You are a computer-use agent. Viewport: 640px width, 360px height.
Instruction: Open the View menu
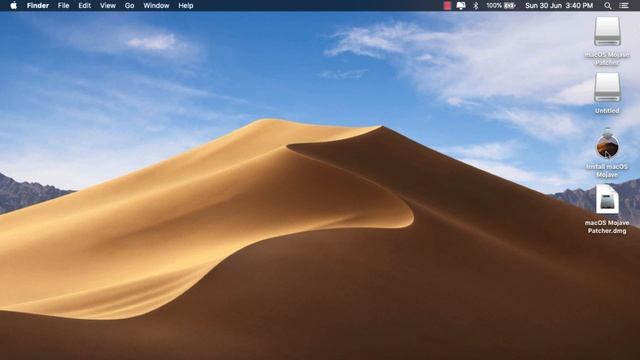[108, 6]
